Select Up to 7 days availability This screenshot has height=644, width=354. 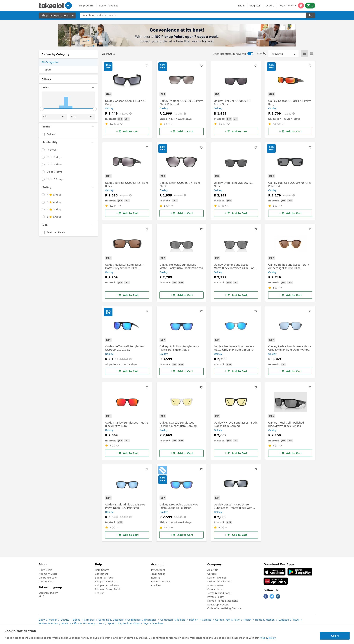click(43, 172)
